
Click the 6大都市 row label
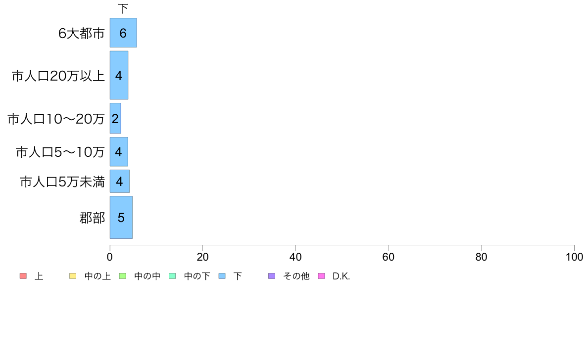[81, 33]
